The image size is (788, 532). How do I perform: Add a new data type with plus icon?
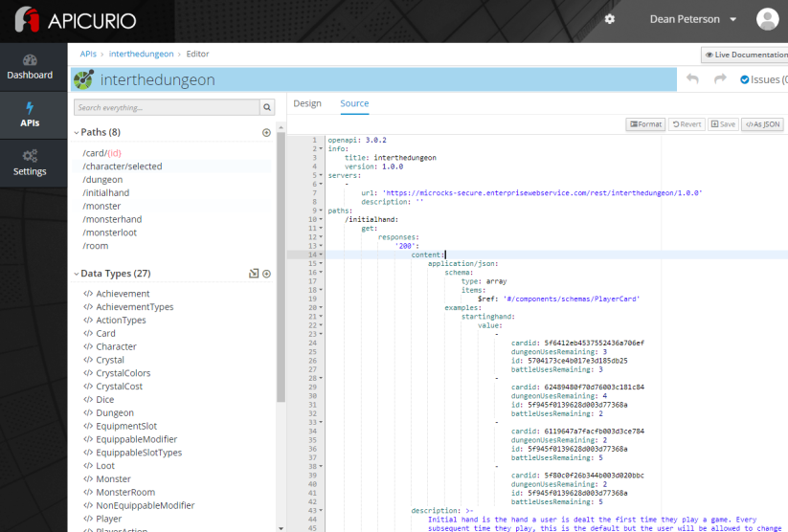click(266, 274)
